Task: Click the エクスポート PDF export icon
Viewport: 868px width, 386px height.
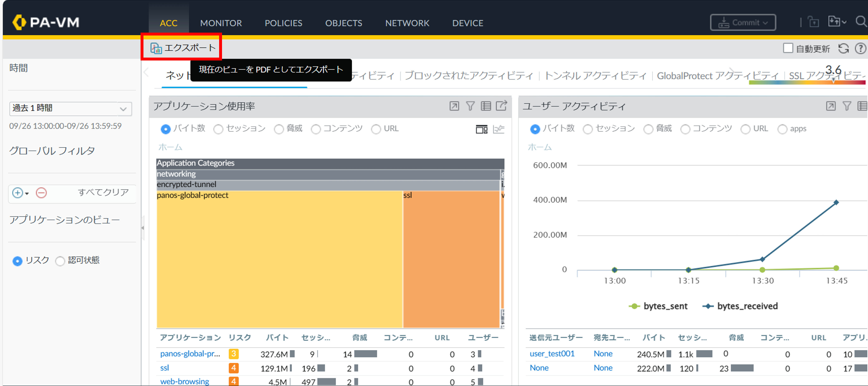Action: click(156, 49)
